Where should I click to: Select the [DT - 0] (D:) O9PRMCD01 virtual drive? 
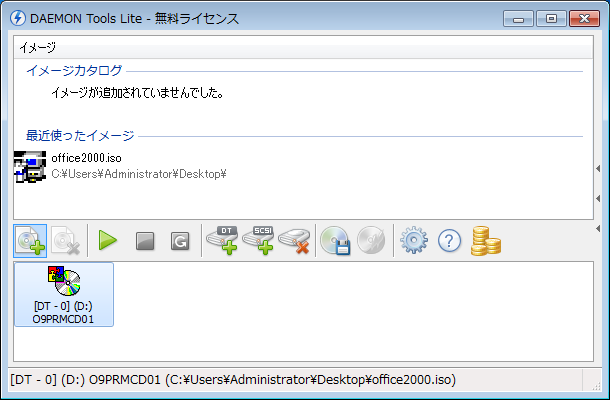(x=64, y=295)
